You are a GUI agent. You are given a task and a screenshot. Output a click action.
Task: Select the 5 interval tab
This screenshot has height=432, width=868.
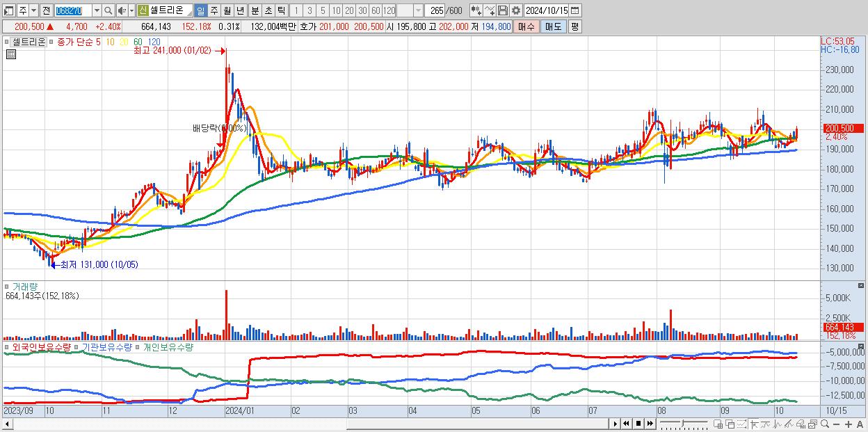[x=323, y=10]
